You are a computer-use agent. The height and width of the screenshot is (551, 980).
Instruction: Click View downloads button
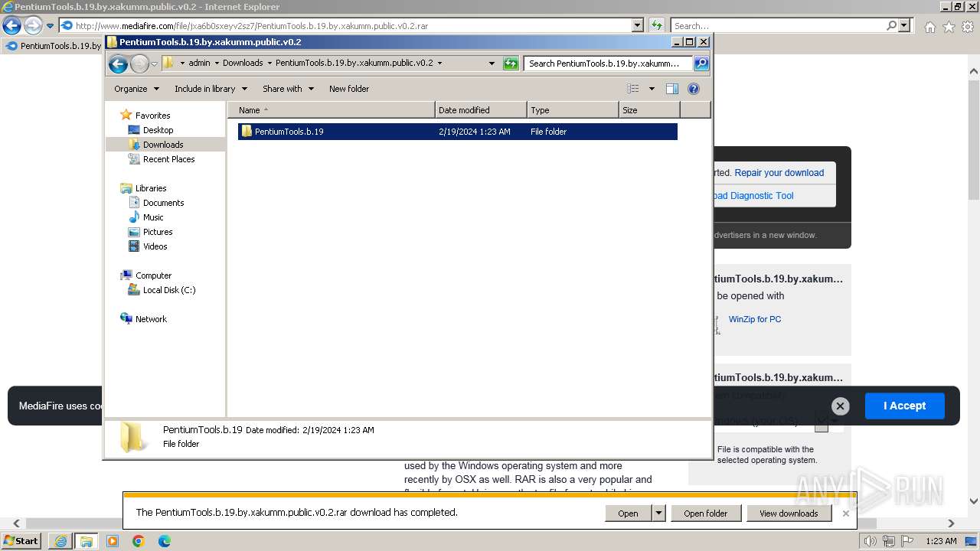pos(789,514)
